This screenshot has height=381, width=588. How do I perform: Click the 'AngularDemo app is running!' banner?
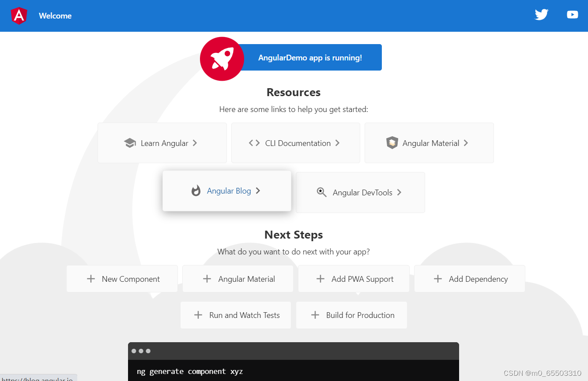tap(310, 57)
